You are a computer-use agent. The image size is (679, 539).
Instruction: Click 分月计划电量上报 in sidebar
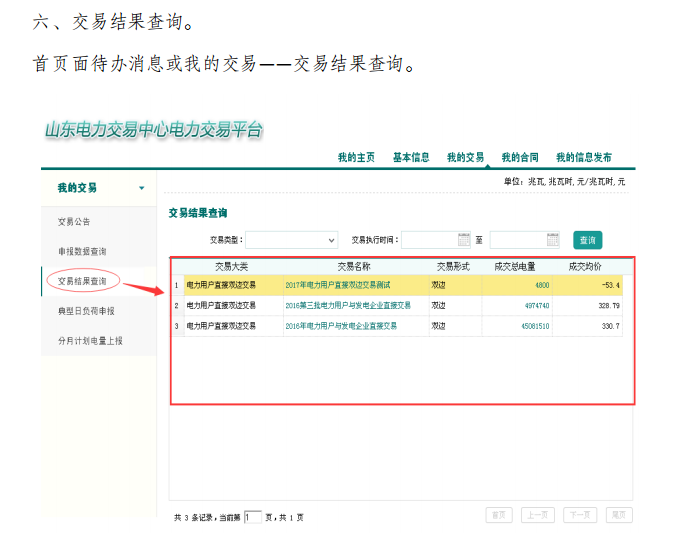[x=90, y=341]
